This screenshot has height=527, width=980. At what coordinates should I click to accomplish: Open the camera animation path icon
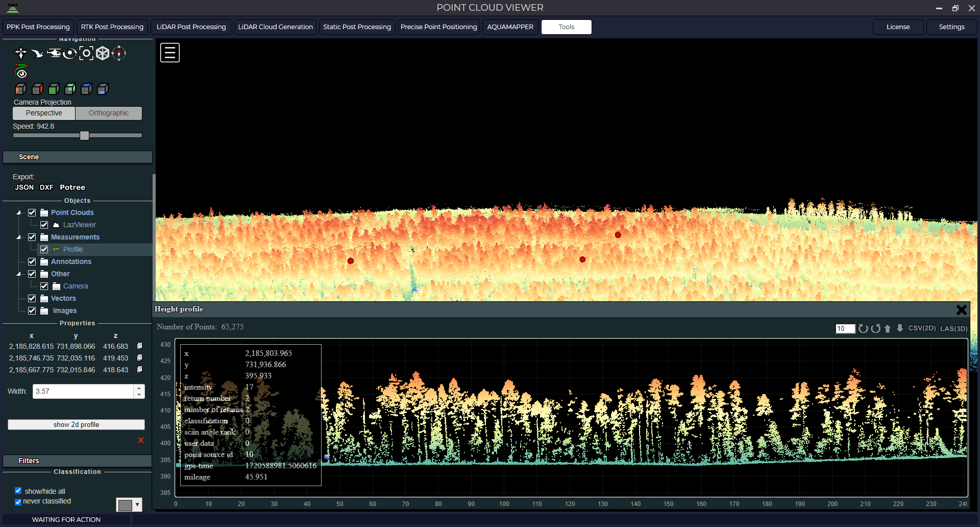[21, 71]
